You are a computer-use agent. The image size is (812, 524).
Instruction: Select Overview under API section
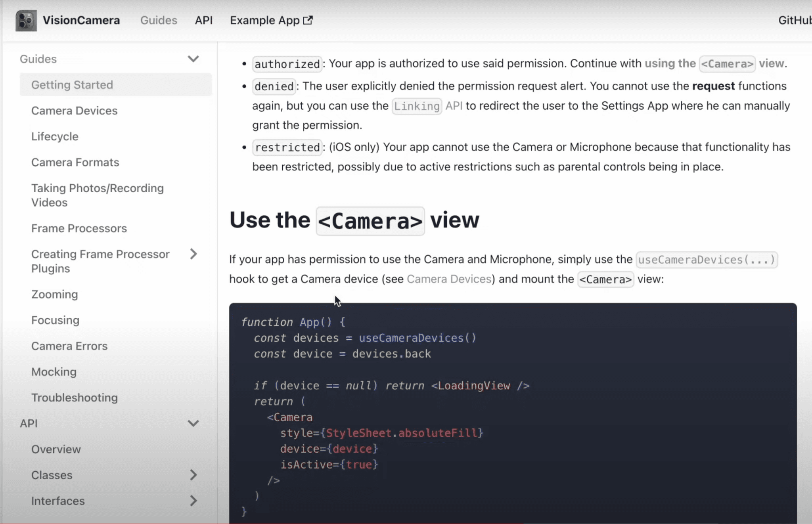click(x=56, y=449)
